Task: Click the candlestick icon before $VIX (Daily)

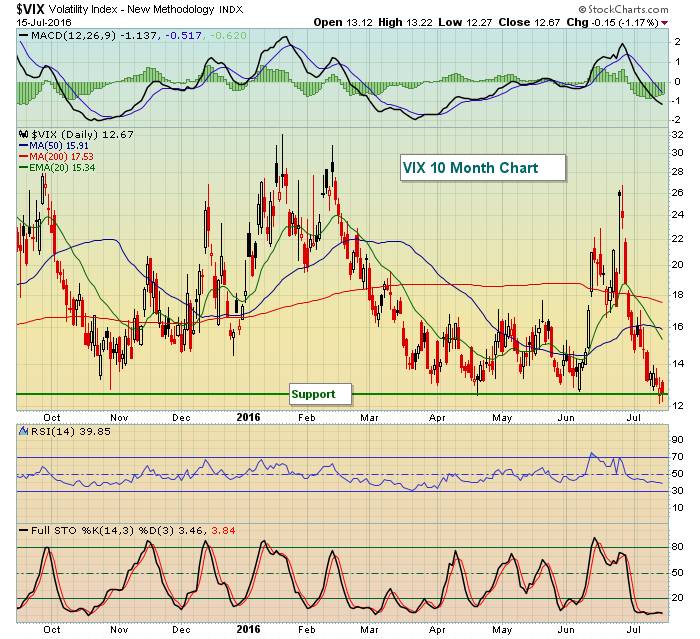Action: (x=24, y=134)
